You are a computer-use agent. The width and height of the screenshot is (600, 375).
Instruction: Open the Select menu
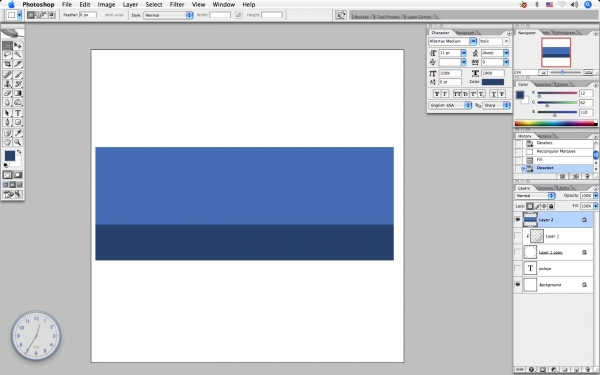(153, 5)
